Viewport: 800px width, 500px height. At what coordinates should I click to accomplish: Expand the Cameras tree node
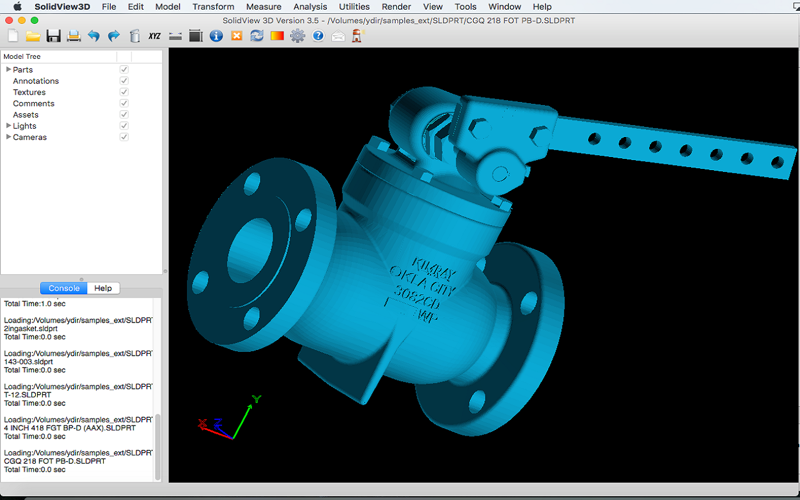pos(8,137)
